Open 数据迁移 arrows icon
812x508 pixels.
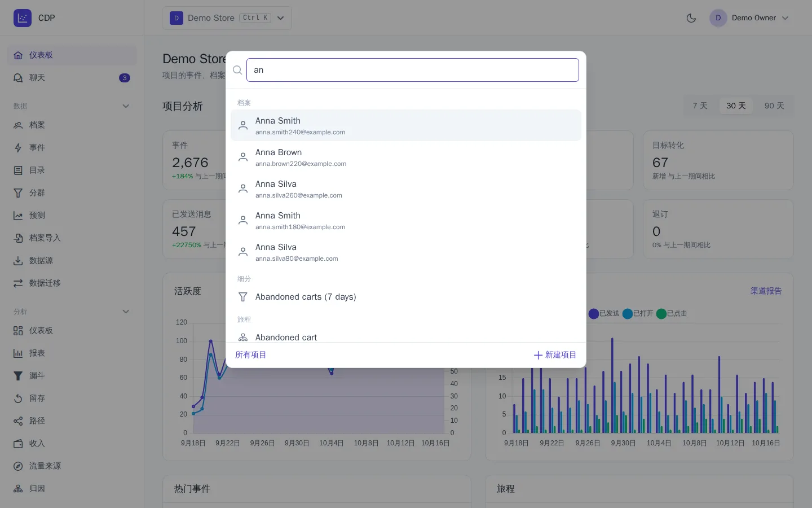pyautogui.click(x=18, y=283)
